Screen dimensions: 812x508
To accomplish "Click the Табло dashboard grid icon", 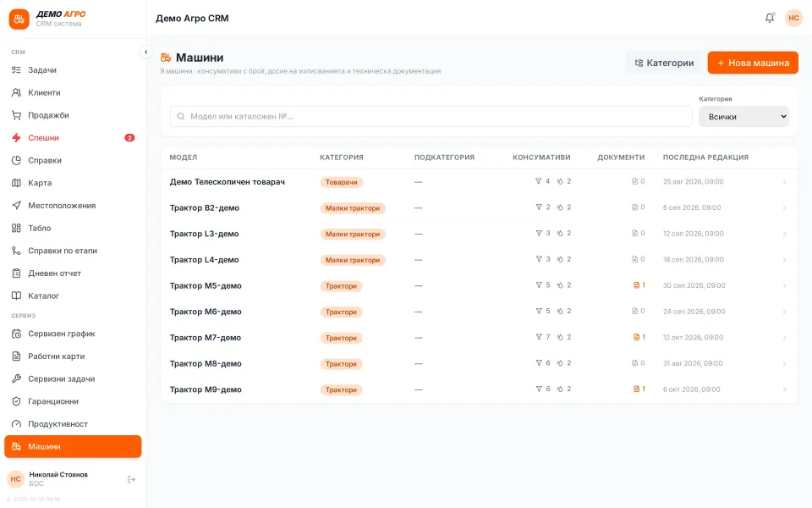I will click(17, 228).
